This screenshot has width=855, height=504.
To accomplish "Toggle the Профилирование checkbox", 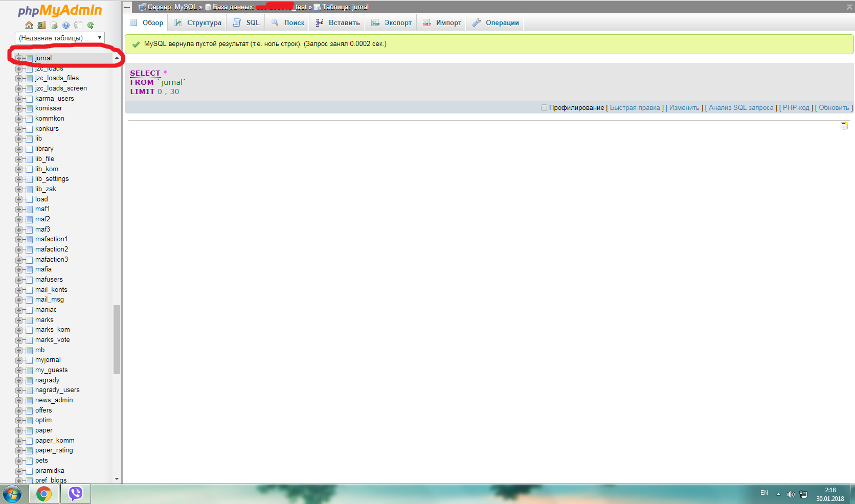I will 544,107.
